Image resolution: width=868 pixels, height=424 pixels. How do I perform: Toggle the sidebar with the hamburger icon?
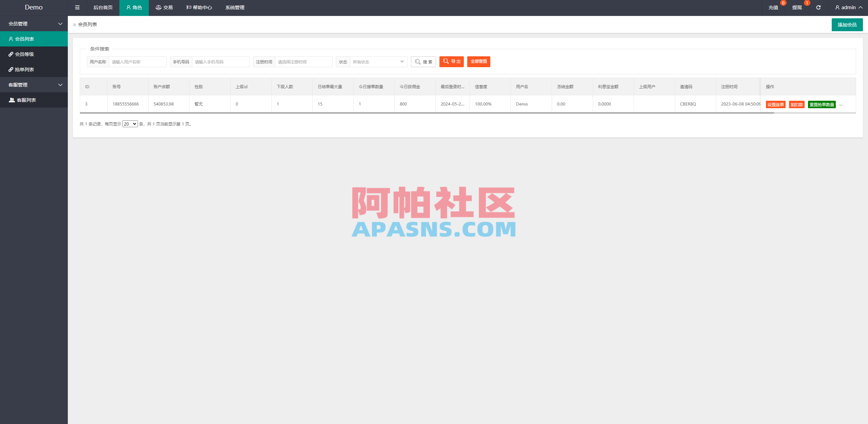(x=77, y=7)
